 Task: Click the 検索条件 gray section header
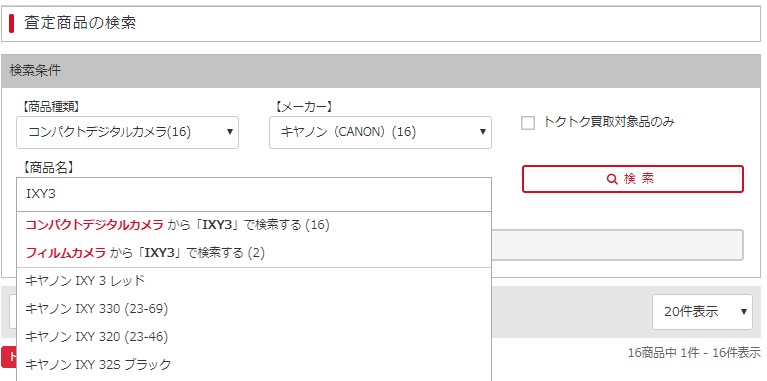point(381,71)
